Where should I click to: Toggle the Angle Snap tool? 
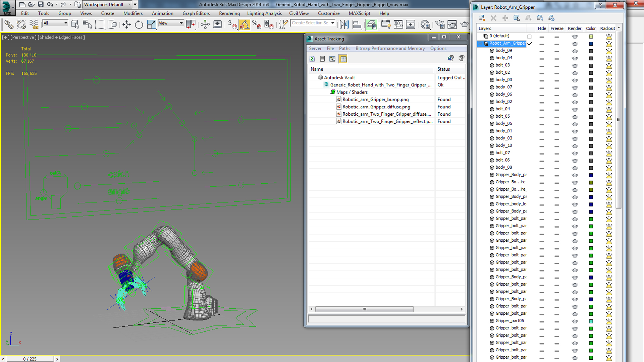pyautogui.click(x=245, y=24)
